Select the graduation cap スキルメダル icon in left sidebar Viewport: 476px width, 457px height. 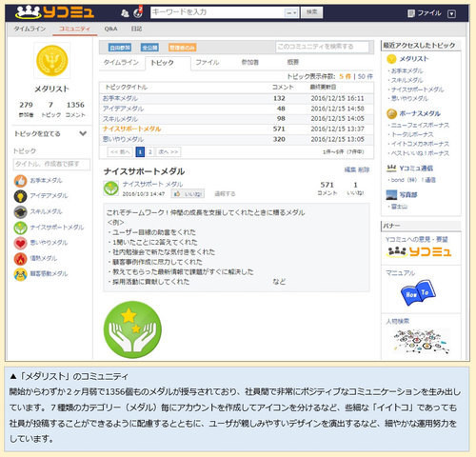coord(20,212)
